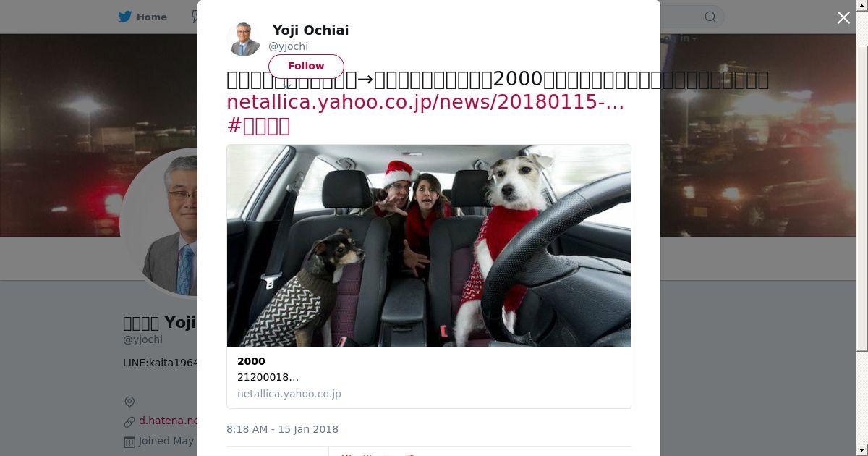This screenshot has height=456, width=868.
Task: Open the Home tab in the top bar
Action: [x=143, y=17]
